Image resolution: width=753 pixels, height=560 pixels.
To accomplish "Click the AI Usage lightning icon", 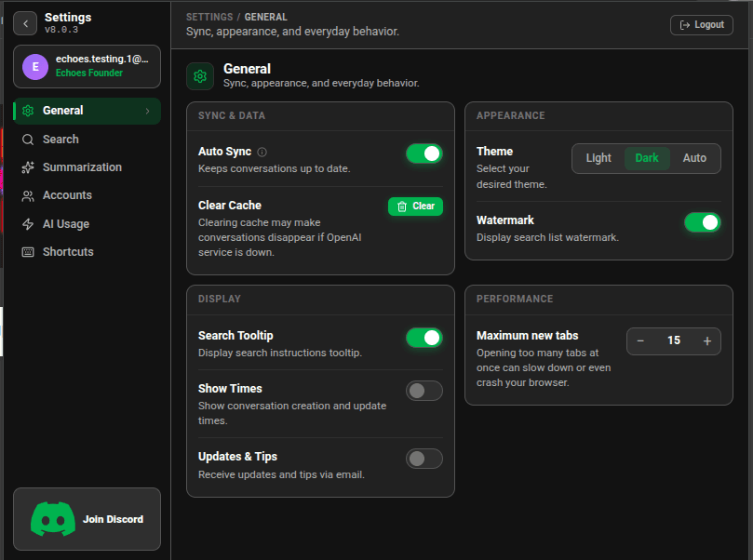I will [x=28, y=224].
